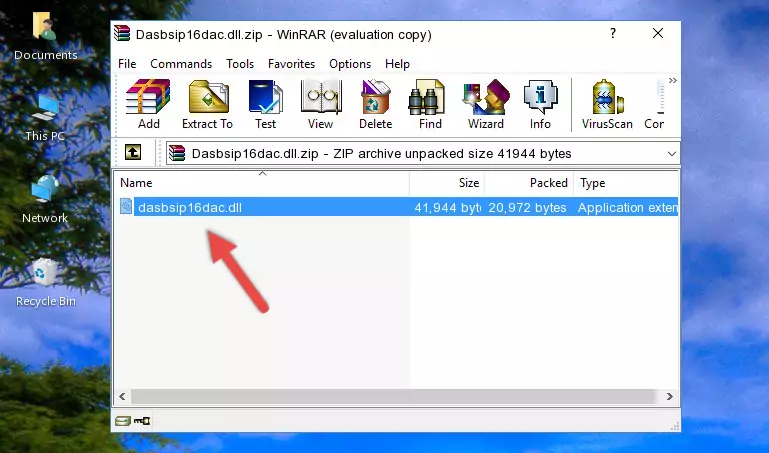Select the Documents desktop icon

[45, 37]
